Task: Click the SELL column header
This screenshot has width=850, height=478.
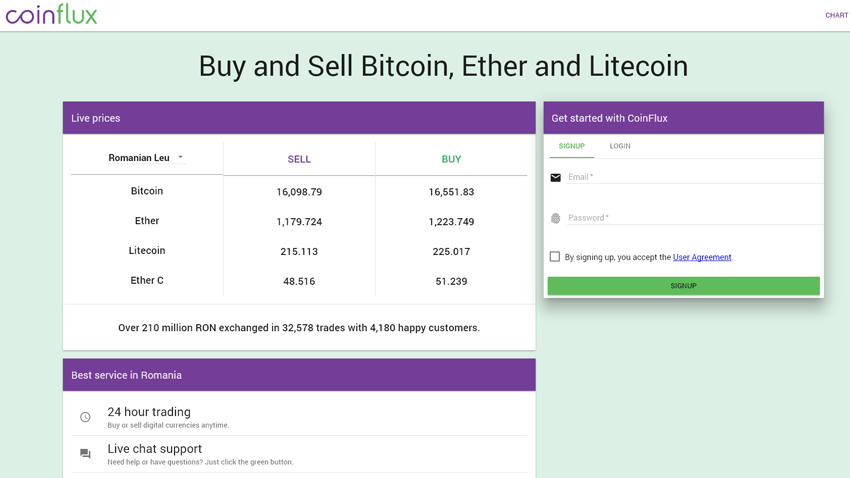Action: [x=299, y=159]
